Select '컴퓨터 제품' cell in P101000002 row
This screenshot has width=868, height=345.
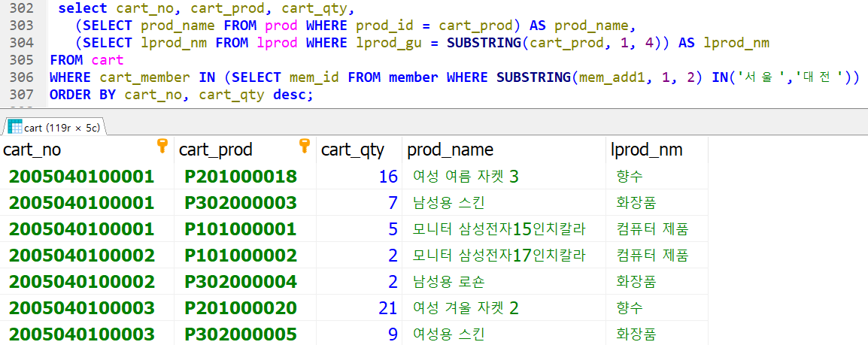pyautogui.click(x=657, y=255)
